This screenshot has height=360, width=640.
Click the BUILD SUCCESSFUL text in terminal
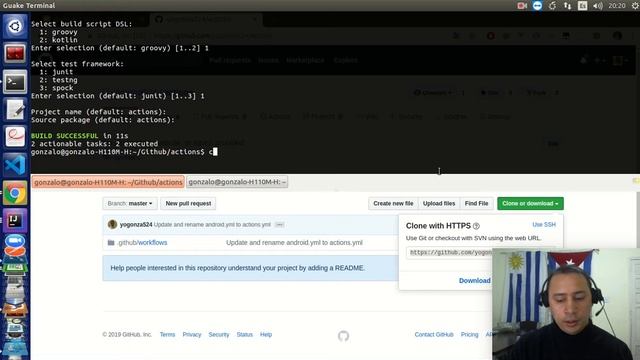click(64, 136)
